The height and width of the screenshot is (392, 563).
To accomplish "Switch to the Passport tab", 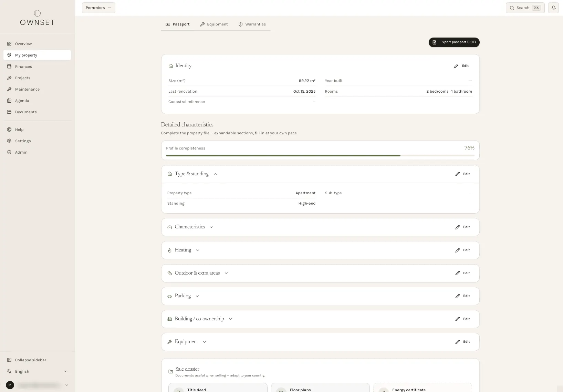I will [178, 24].
